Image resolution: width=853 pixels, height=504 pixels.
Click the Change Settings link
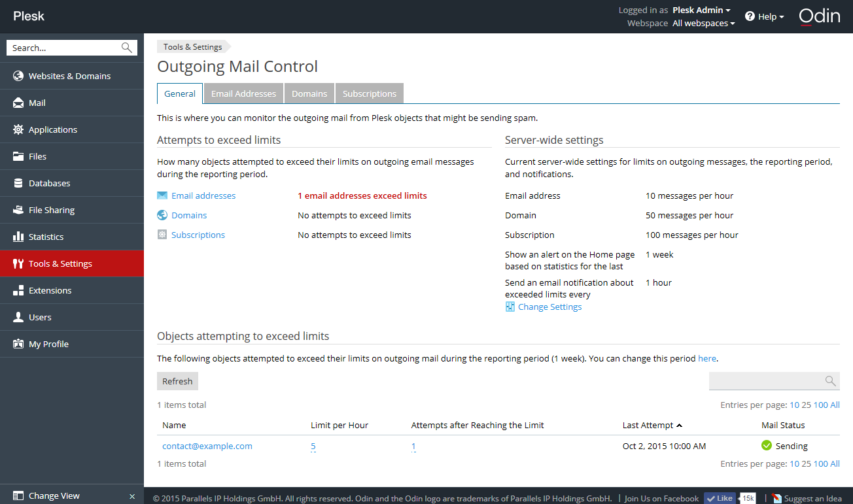[x=549, y=307]
